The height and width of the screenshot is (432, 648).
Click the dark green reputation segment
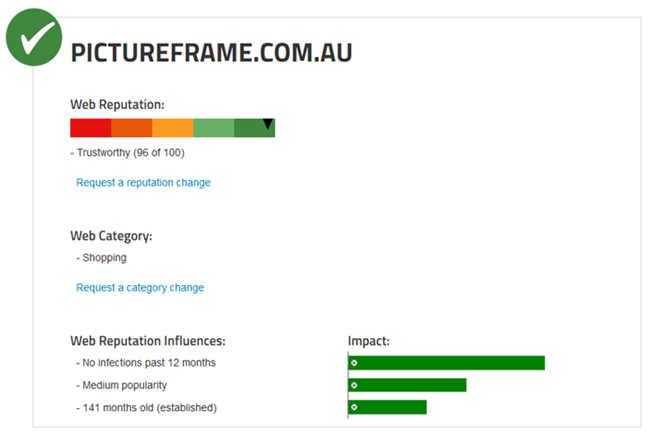(254, 128)
